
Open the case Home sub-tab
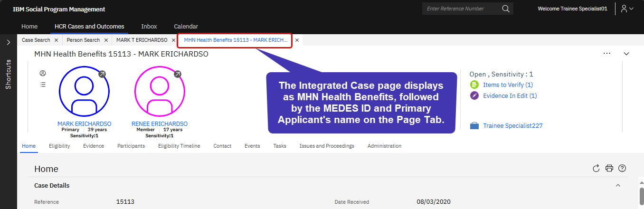[x=29, y=146]
